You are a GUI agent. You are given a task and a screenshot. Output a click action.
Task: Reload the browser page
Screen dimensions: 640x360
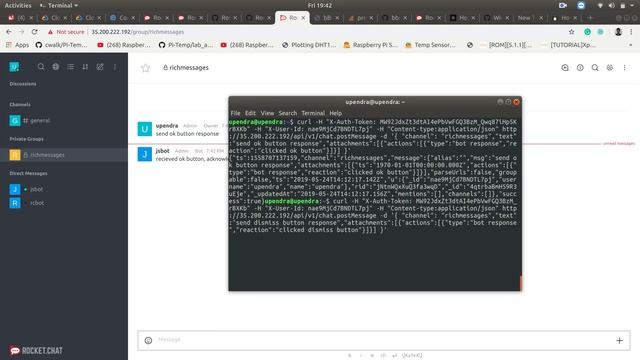pos(35,32)
